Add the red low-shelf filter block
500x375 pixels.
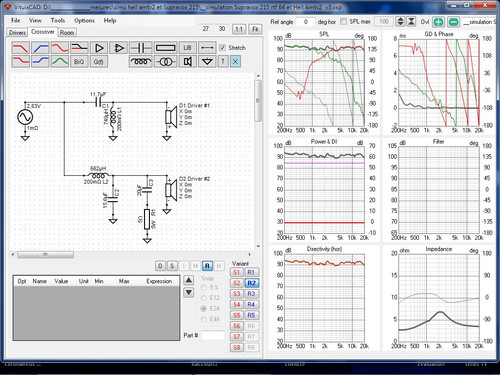(20, 62)
